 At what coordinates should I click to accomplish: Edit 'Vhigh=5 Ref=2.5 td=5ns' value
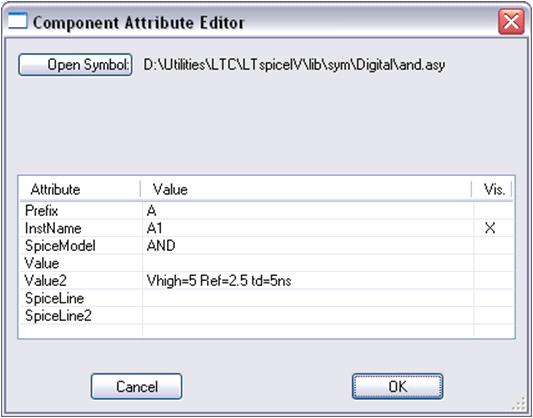(x=219, y=281)
